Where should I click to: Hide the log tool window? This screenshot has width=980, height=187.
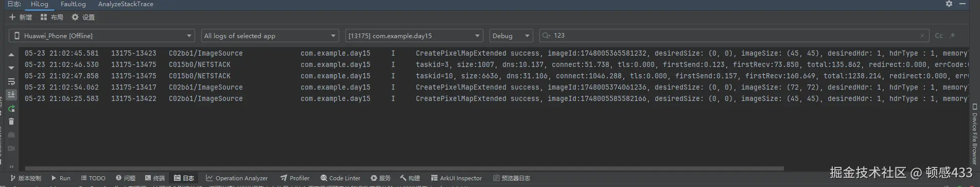click(962, 4)
